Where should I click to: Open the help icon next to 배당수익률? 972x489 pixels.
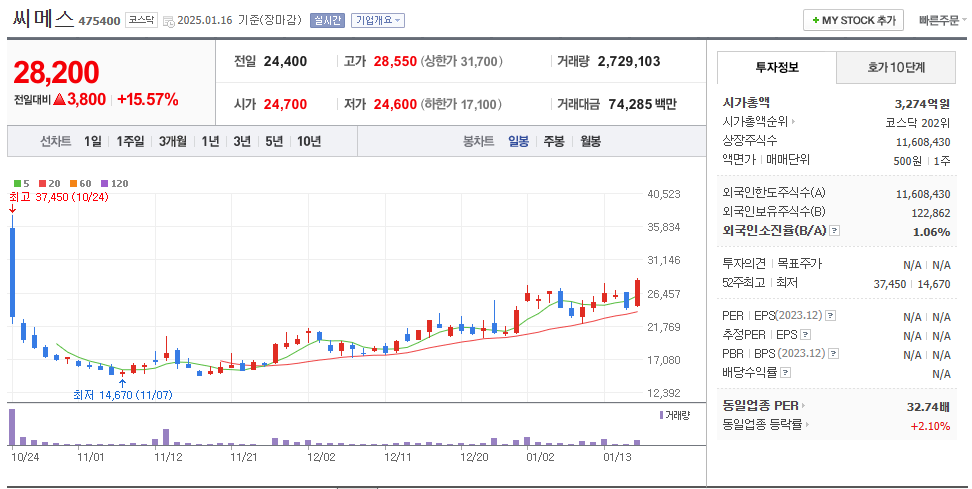pyautogui.click(x=785, y=372)
